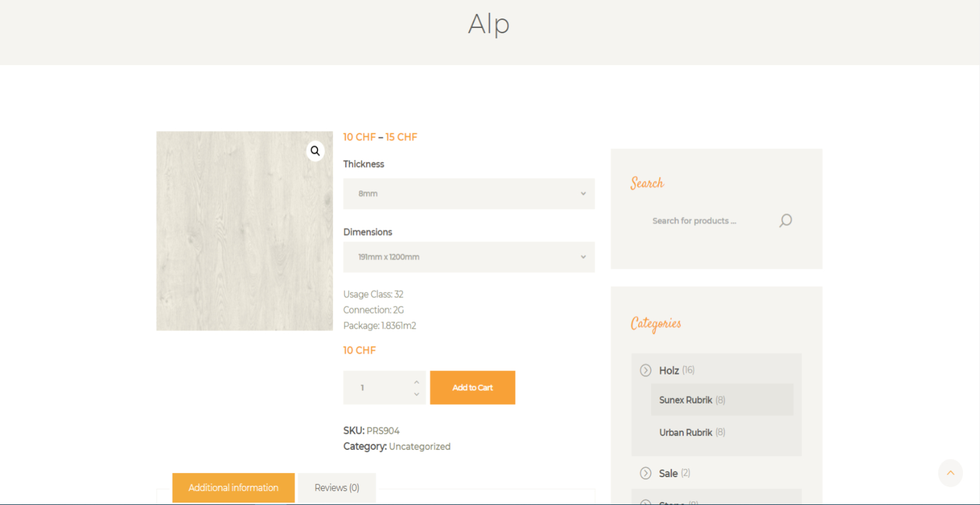
Task: Open the Dimensions dropdown
Action: [469, 257]
